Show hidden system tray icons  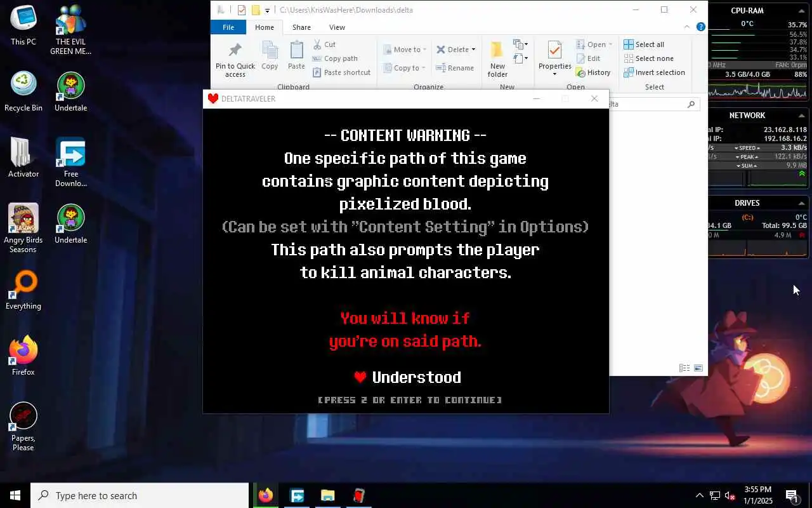pos(699,496)
